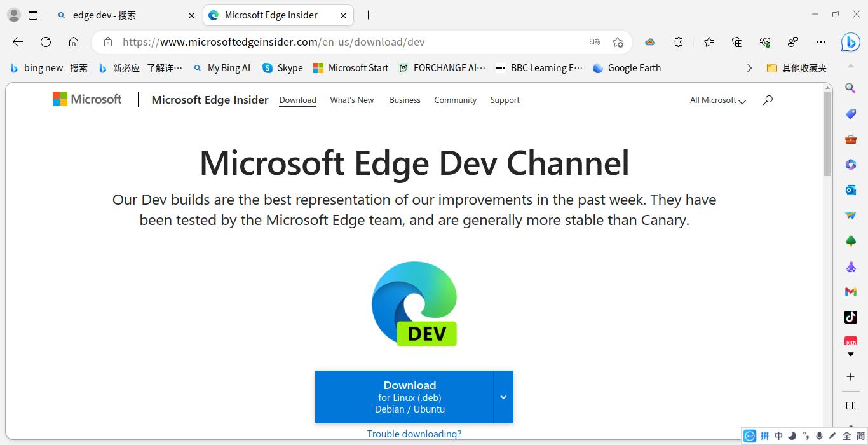Show more favorites bar items via chevron
The height and width of the screenshot is (445, 868).
pyautogui.click(x=749, y=68)
